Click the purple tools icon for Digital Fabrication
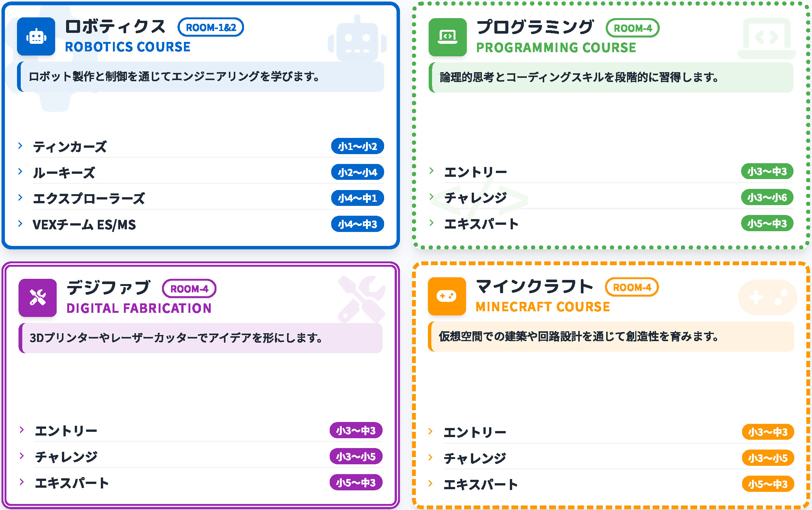 click(37, 298)
